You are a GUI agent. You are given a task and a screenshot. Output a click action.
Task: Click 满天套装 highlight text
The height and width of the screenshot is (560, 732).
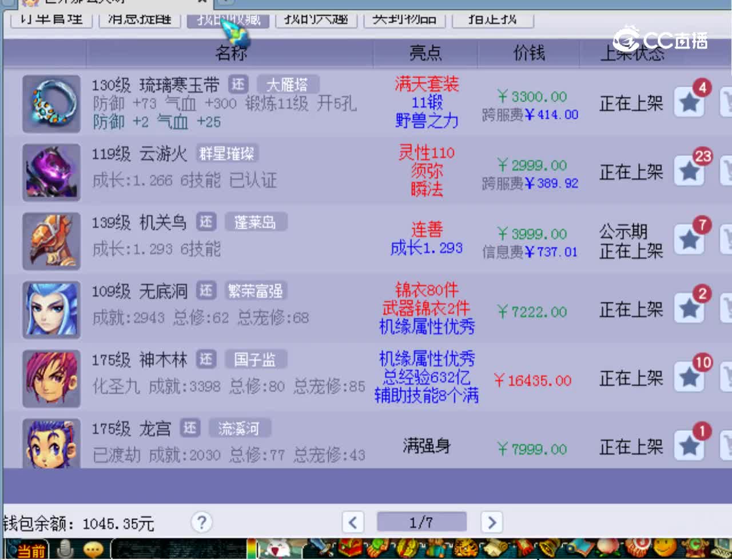click(x=427, y=85)
